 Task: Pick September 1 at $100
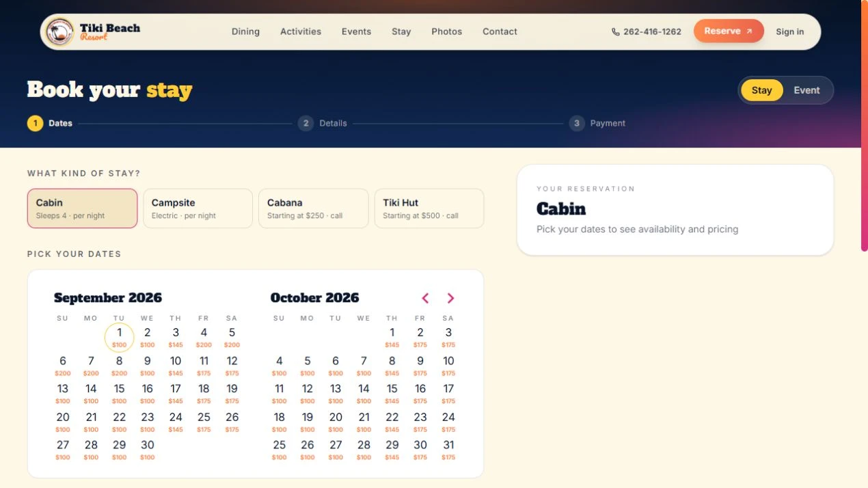pyautogui.click(x=119, y=337)
